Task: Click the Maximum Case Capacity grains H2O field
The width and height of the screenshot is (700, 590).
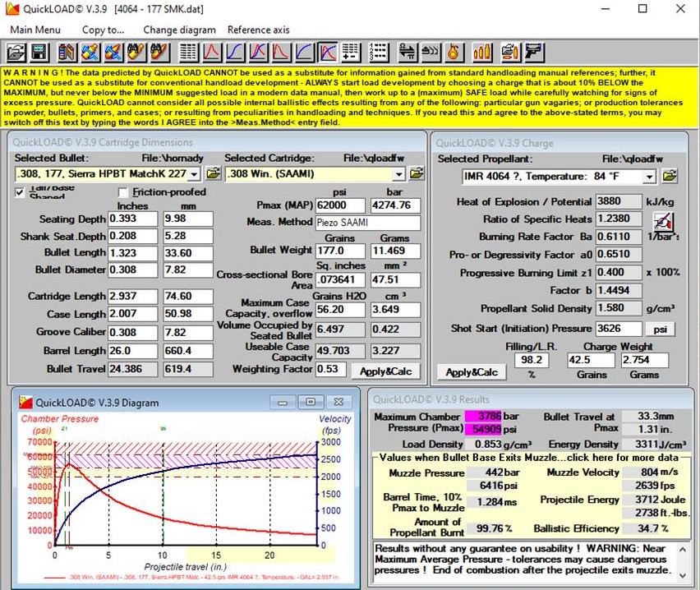Action: click(340, 310)
